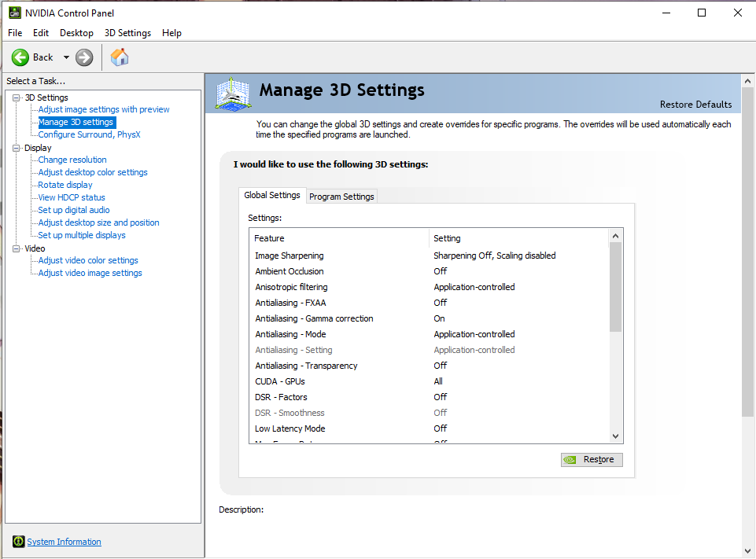Image resolution: width=756 pixels, height=559 pixels.
Task: Select Antialiasing - Transparency row
Action: click(x=429, y=366)
